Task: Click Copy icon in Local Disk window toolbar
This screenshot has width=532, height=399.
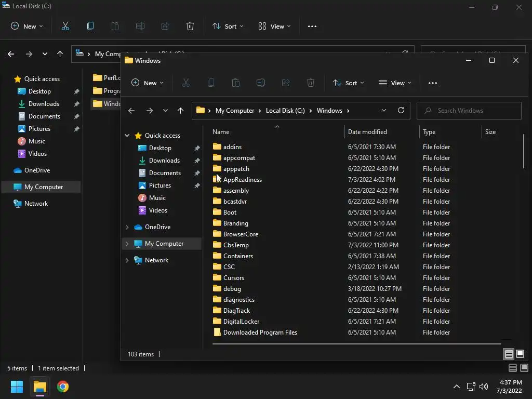Action: [x=90, y=26]
